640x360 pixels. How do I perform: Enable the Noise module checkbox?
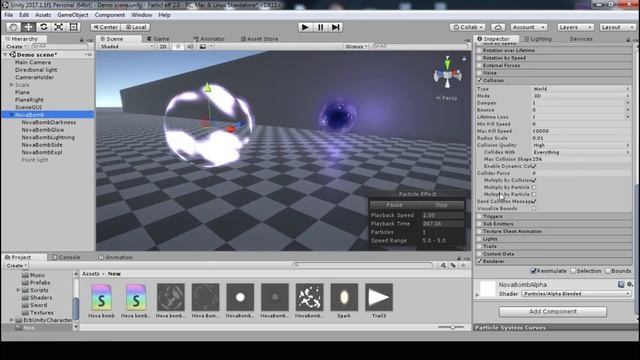coord(480,73)
